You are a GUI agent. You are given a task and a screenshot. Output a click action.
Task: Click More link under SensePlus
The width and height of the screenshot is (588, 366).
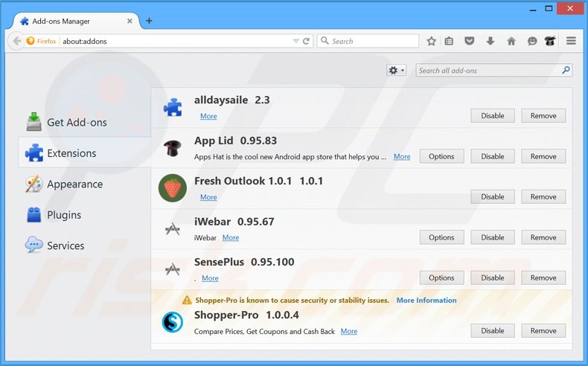210,278
